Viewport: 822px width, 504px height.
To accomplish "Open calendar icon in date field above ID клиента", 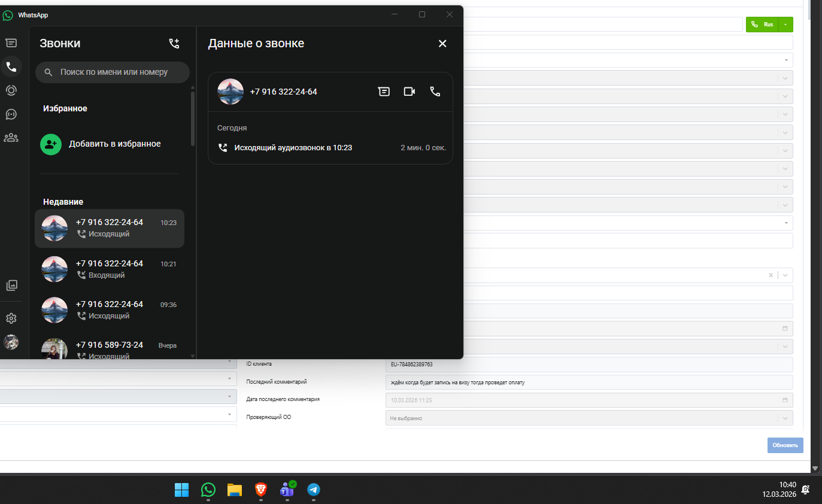I will (785, 329).
